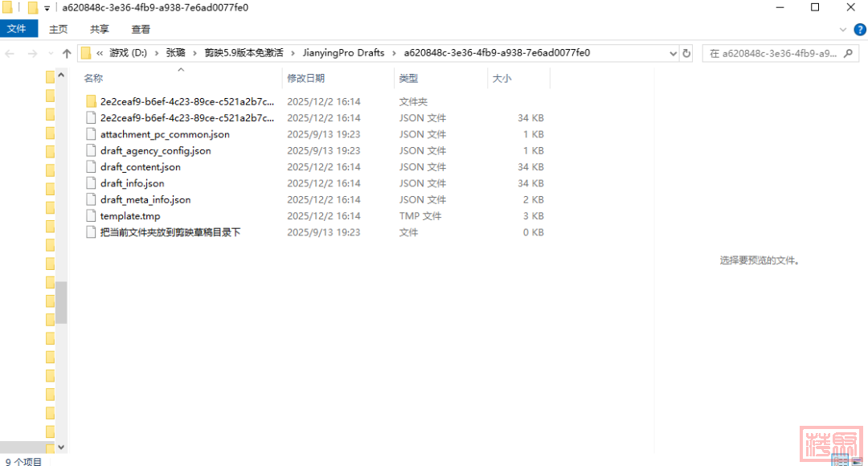868x466 pixels.
Task: Go to JianyingPro Drafts in breadcrumb
Action: 343,53
